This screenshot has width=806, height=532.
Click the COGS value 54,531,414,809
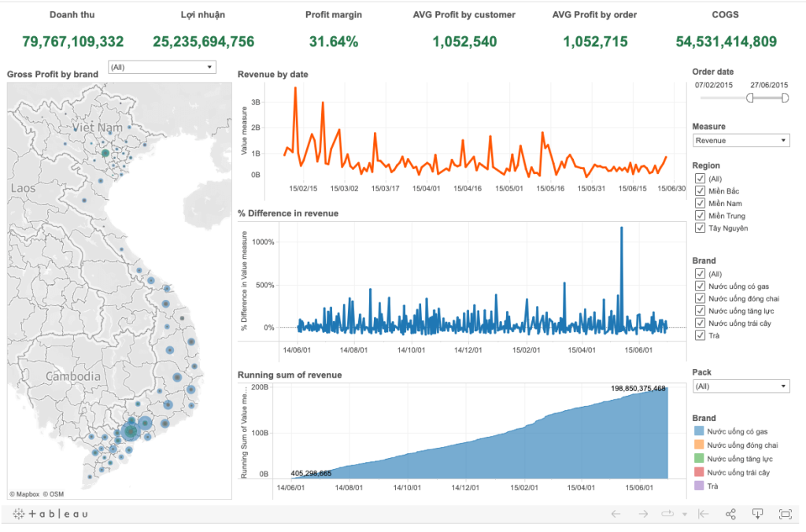pos(726,42)
